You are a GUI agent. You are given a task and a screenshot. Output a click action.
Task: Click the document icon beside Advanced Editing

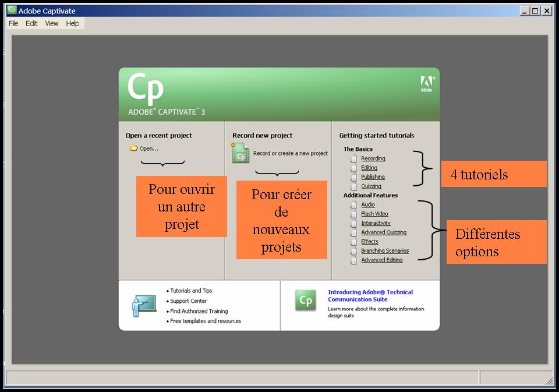(x=353, y=261)
